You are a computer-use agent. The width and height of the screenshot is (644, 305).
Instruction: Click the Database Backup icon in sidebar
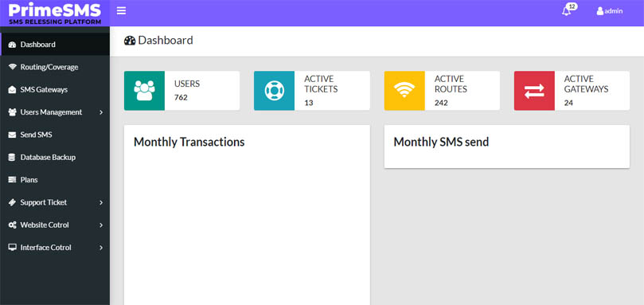12,158
